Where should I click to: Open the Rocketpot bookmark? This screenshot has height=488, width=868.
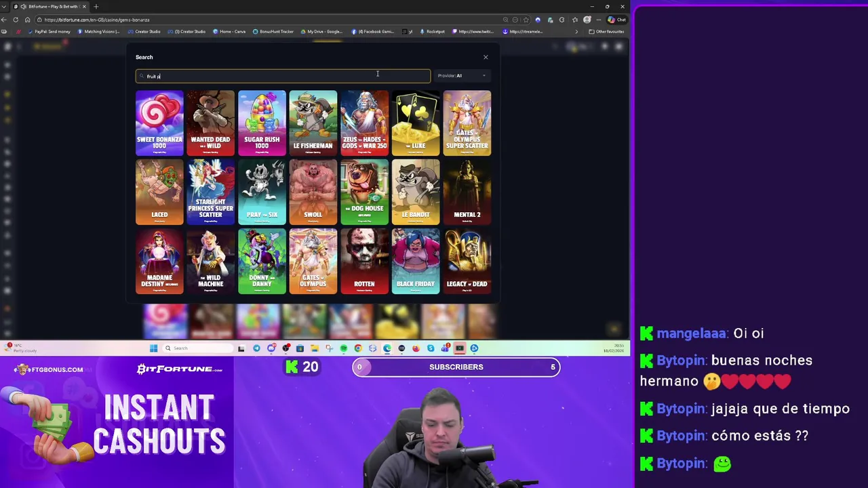[x=432, y=31]
